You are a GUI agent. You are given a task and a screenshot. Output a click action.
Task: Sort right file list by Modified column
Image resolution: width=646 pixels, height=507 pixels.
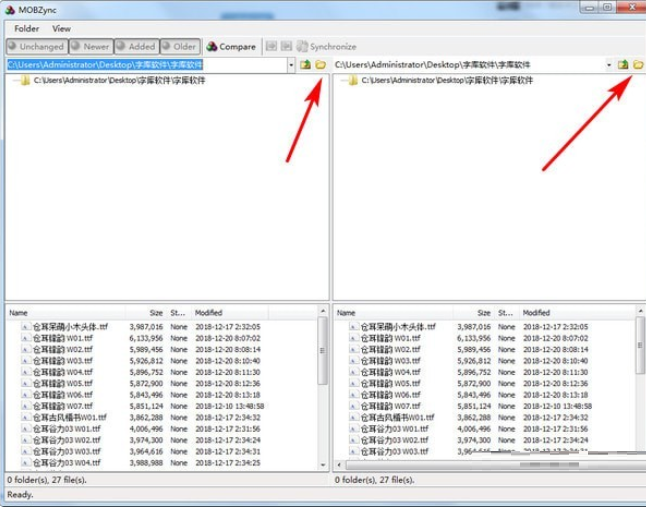536,313
